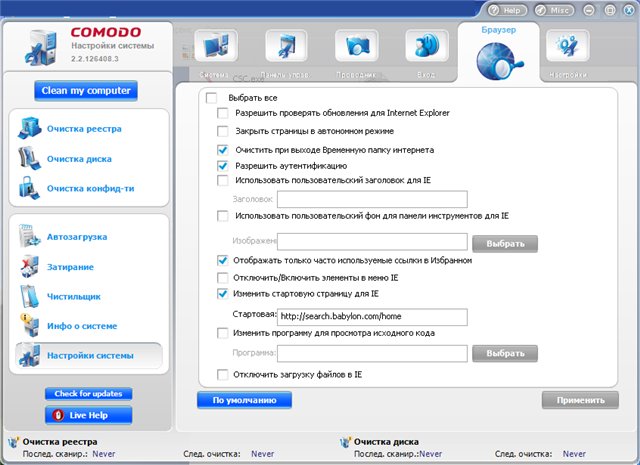
Task: Open the Help menu
Action: coord(507,9)
